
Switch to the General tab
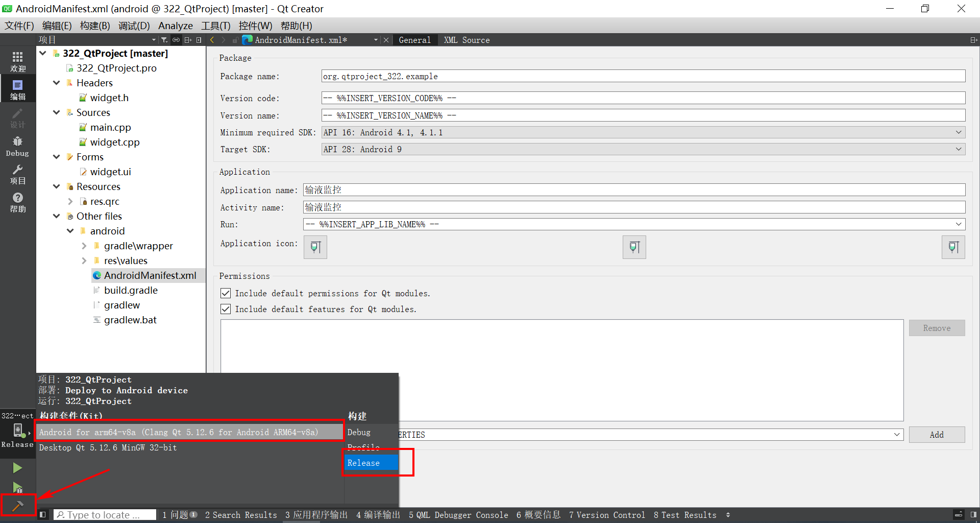(x=414, y=40)
